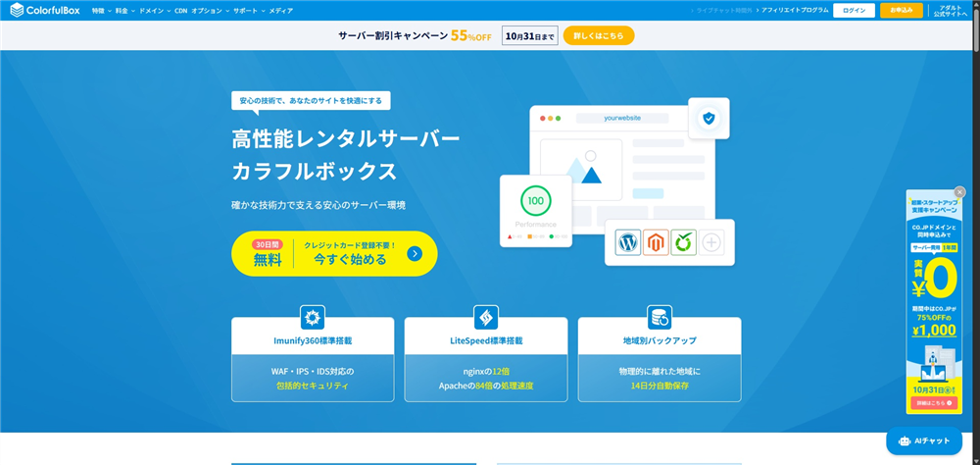Screen dimensions: 980x465
Task: Expand the 料金 menu
Action: (125, 11)
